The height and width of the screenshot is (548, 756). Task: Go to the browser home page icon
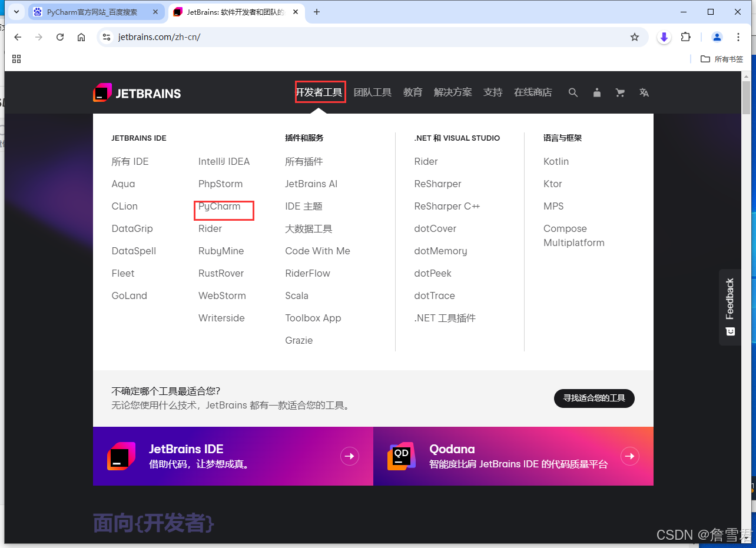click(81, 37)
